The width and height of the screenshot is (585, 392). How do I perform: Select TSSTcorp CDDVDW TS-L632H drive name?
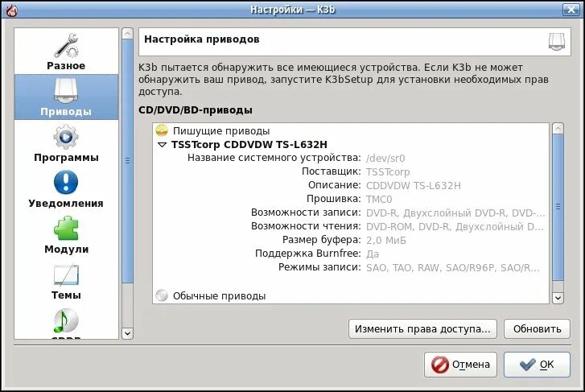coord(249,144)
